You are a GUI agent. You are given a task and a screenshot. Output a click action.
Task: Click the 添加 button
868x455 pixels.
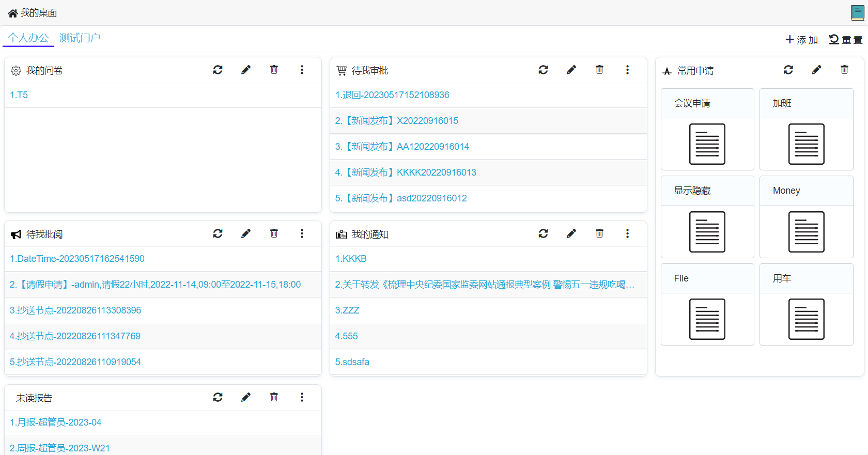(802, 40)
